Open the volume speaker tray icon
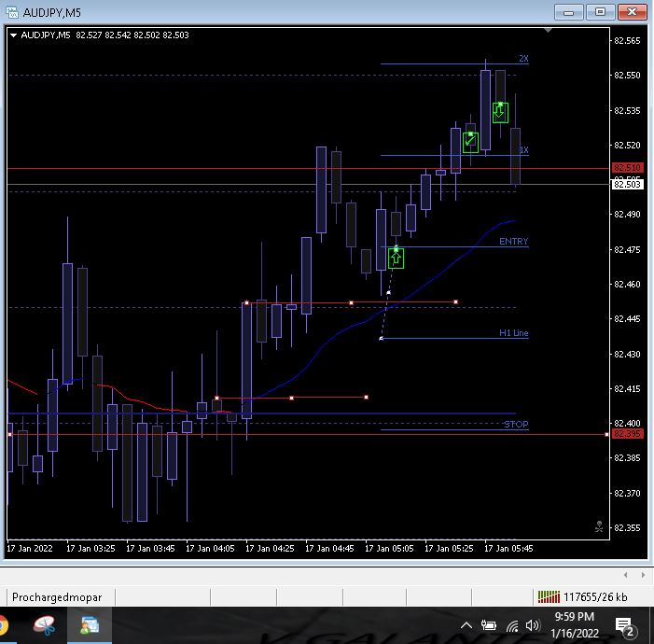The height and width of the screenshot is (644, 654). 533,625
